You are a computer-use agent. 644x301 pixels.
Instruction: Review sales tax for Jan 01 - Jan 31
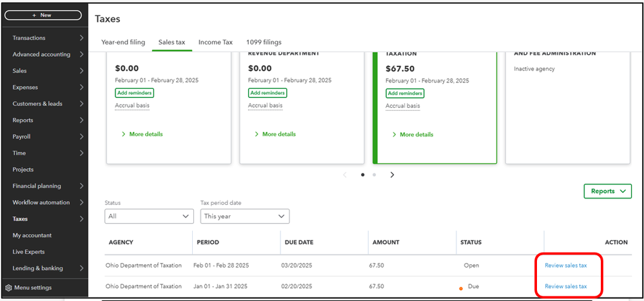(565, 286)
